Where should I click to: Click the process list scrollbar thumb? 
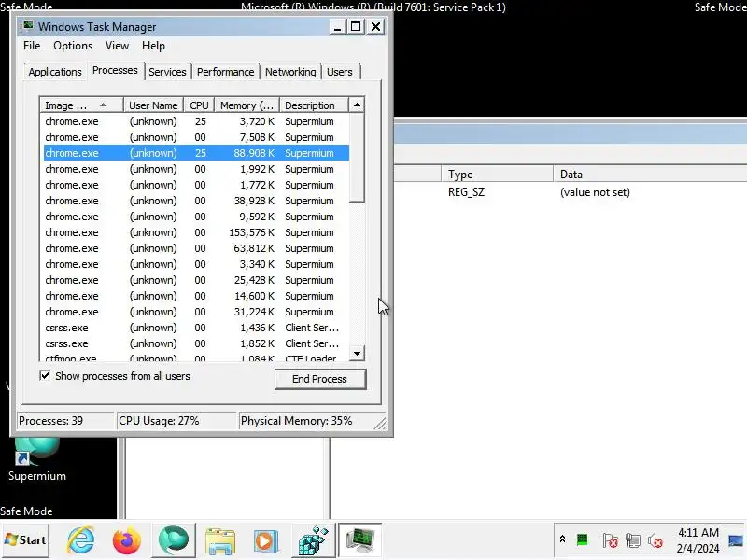point(357,158)
